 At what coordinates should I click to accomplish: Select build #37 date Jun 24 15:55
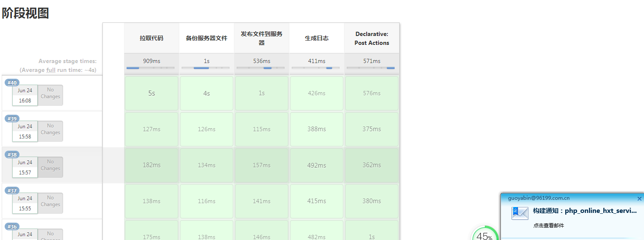pyautogui.click(x=25, y=203)
